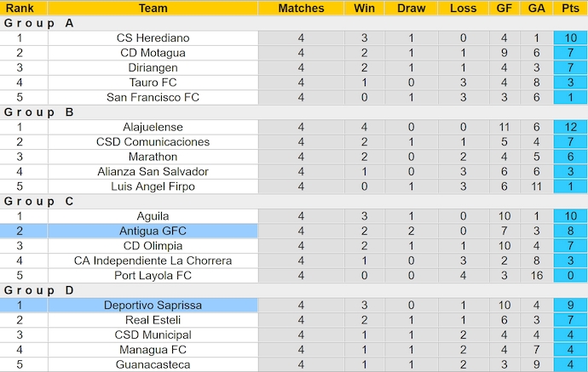
Task: Open CD Motagua team link
Action: tap(153, 53)
